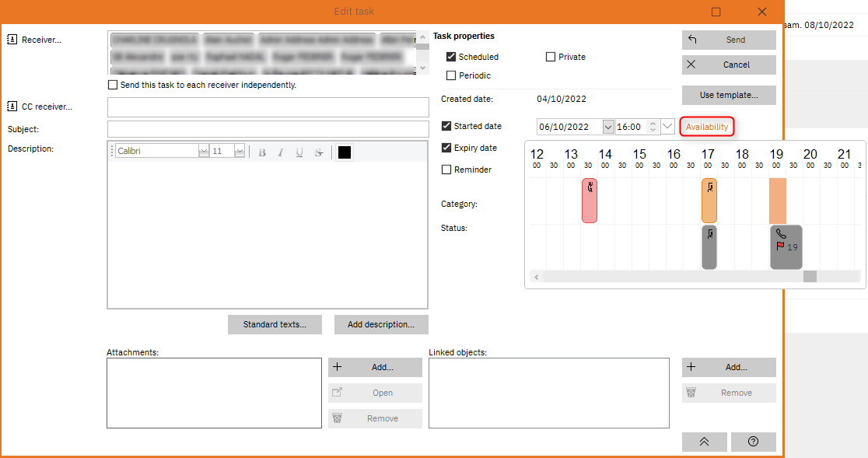This screenshot has width=868, height=458.
Task: Expand the start time dropdown arrow
Action: (667, 126)
